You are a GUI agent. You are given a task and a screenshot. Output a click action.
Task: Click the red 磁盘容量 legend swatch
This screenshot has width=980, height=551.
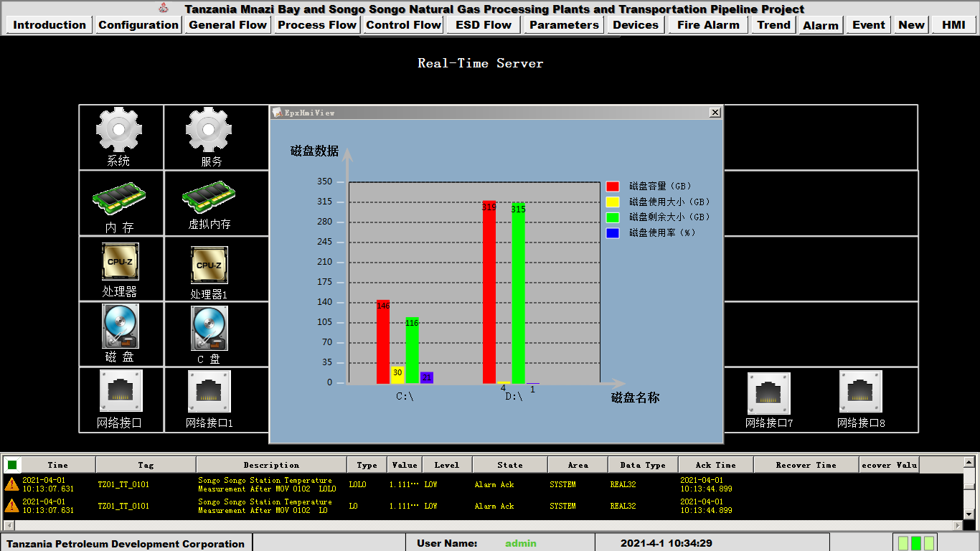(613, 187)
